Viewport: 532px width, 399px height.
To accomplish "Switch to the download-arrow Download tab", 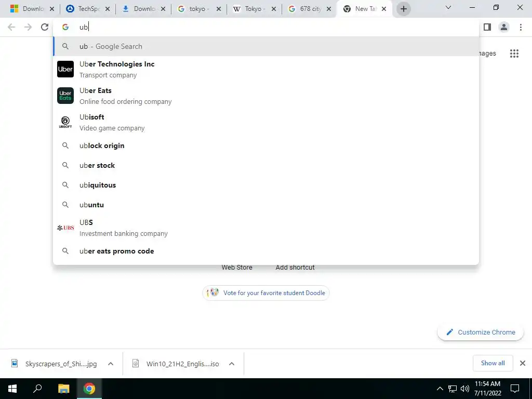I will [143, 9].
